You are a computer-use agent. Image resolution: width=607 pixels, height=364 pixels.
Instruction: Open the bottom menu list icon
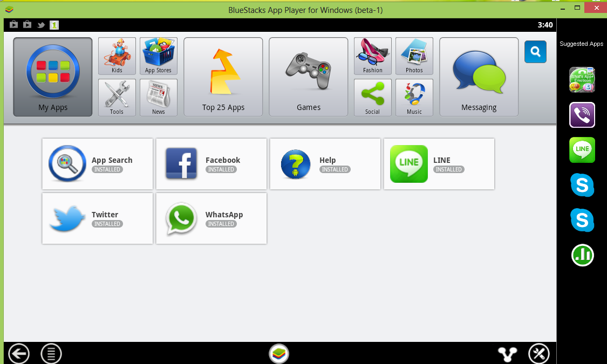pos(51,353)
